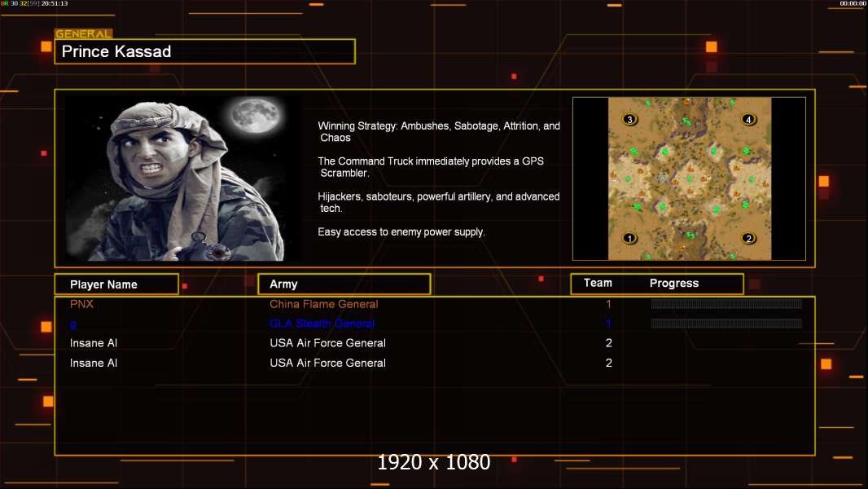Click start position marker 4 on the map
The height and width of the screenshot is (489, 868).
pos(748,119)
